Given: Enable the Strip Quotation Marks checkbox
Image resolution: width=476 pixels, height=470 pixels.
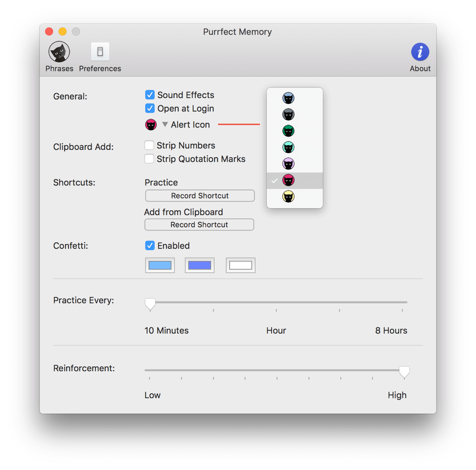Looking at the screenshot, I should [x=149, y=159].
